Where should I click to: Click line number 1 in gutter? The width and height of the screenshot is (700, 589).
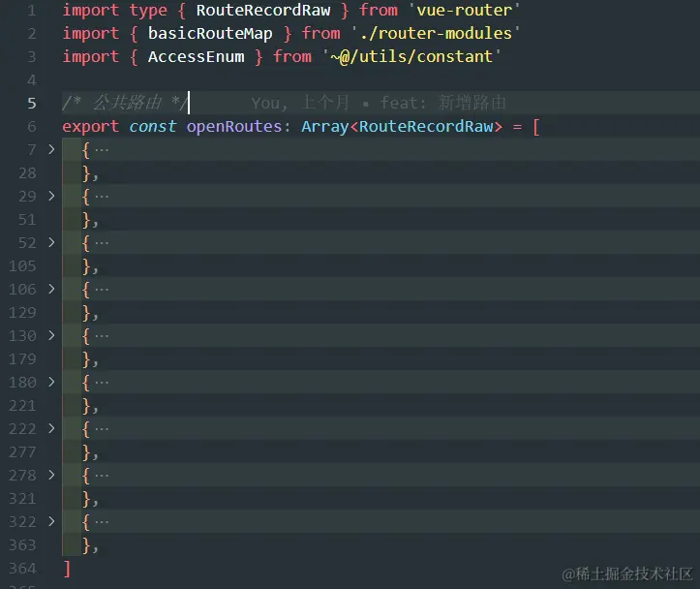point(32,11)
